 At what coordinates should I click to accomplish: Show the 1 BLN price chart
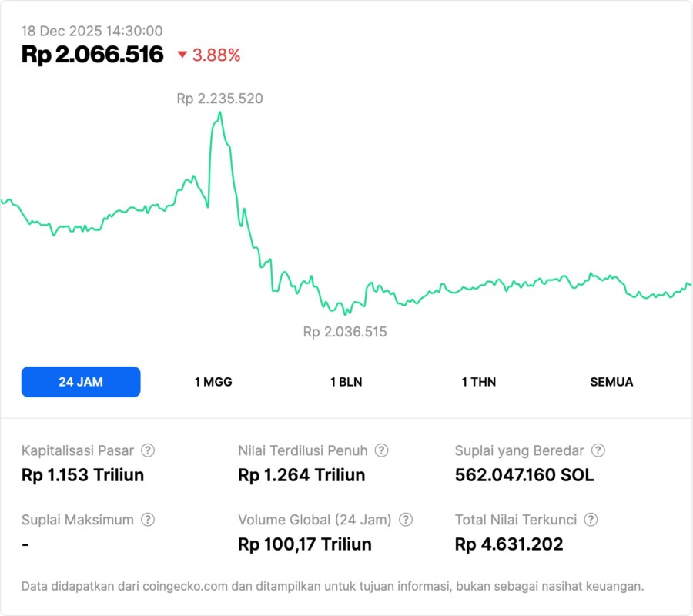[x=346, y=382]
